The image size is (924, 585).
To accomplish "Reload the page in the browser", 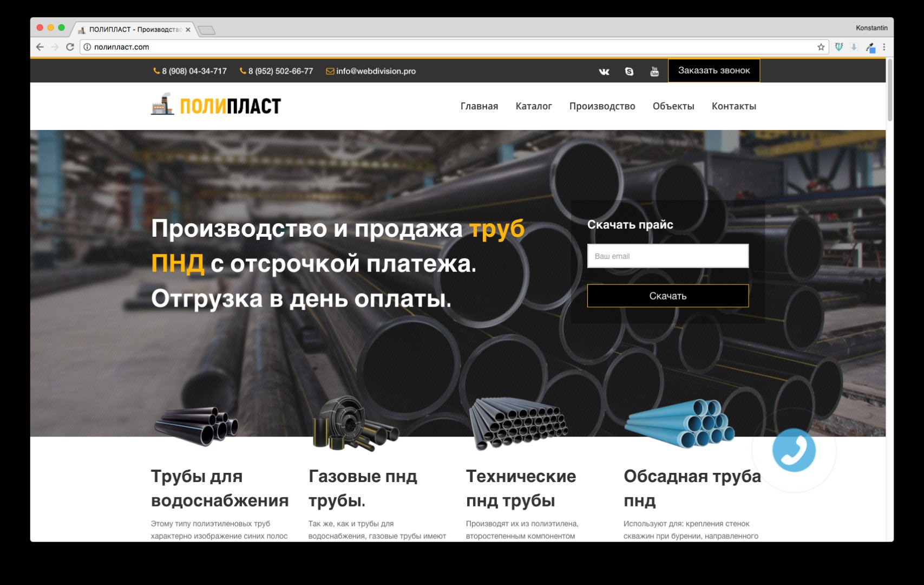I will 70,47.
